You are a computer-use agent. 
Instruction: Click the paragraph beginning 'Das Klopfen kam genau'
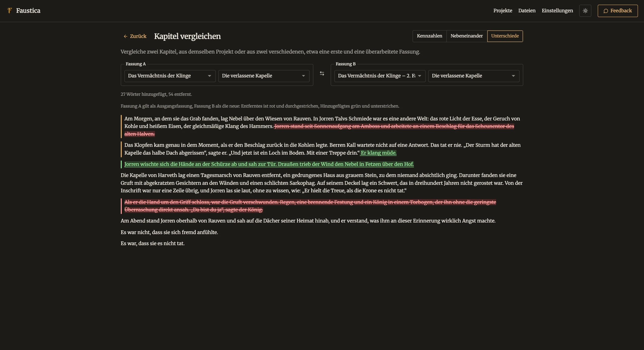click(x=322, y=149)
